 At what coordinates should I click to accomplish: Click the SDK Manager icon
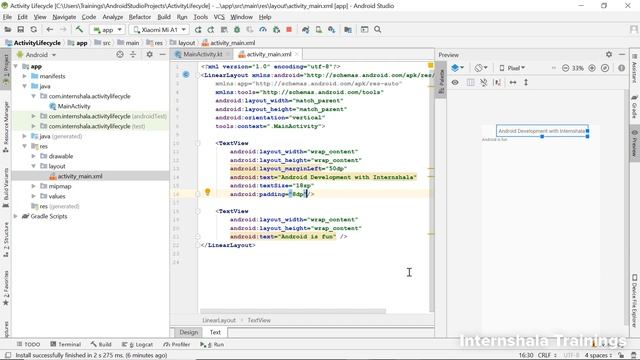point(331,29)
